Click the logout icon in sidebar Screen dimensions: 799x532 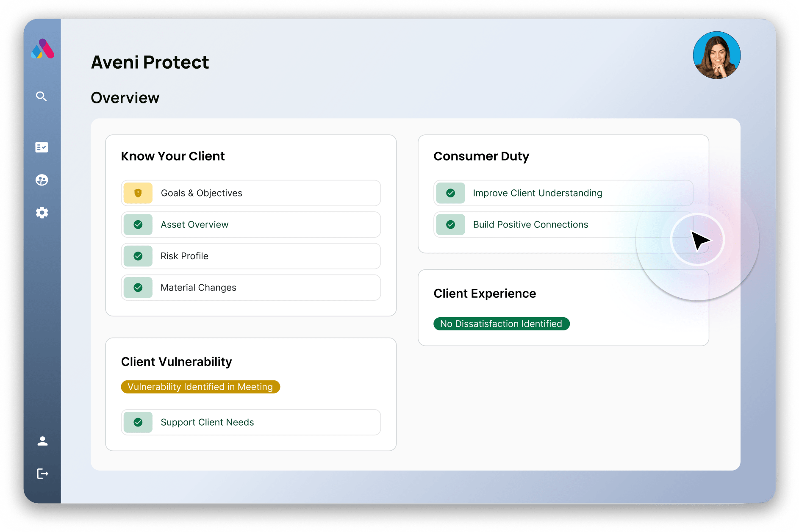tap(42, 474)
